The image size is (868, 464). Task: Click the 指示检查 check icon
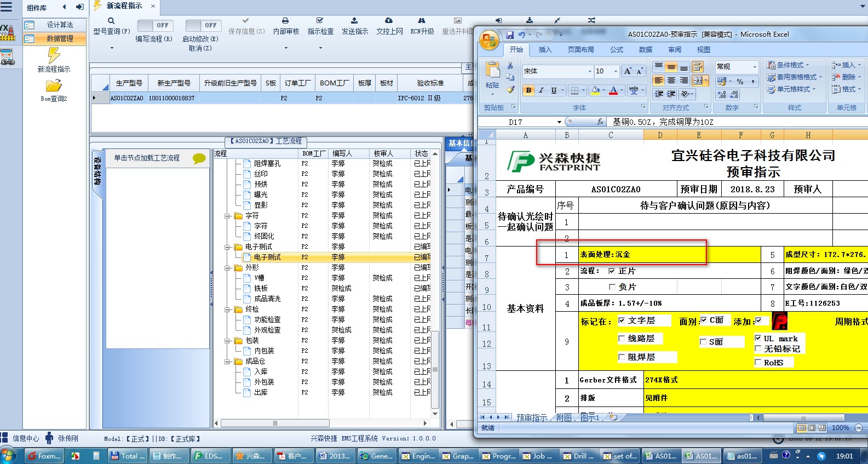click(320, 21)
